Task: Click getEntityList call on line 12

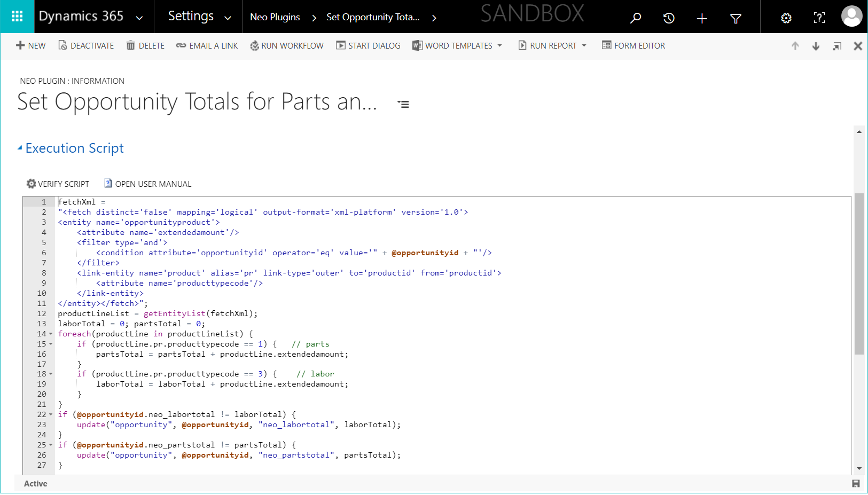Action: tap(175, 313)
